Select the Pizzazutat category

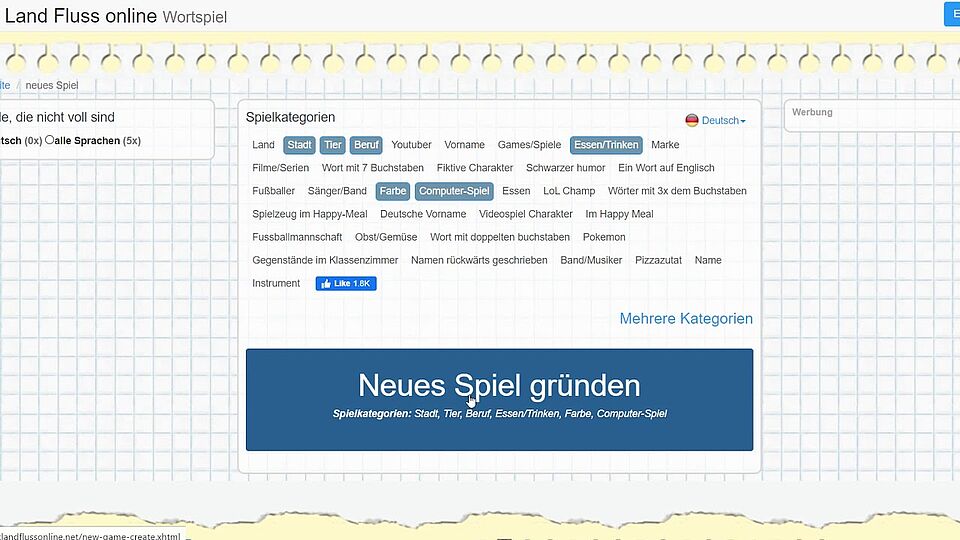tap(658, 260)
